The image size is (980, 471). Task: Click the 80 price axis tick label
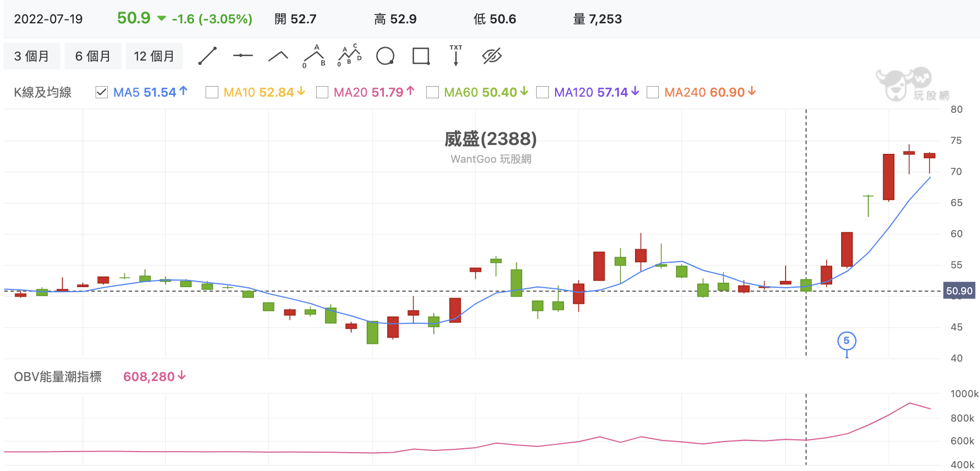(x=956, y=109)
